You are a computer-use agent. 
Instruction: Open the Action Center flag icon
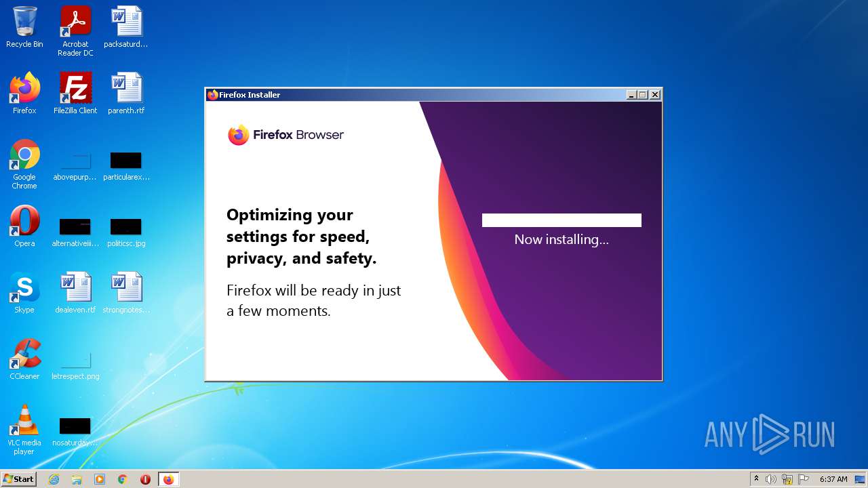click(804, 479)
